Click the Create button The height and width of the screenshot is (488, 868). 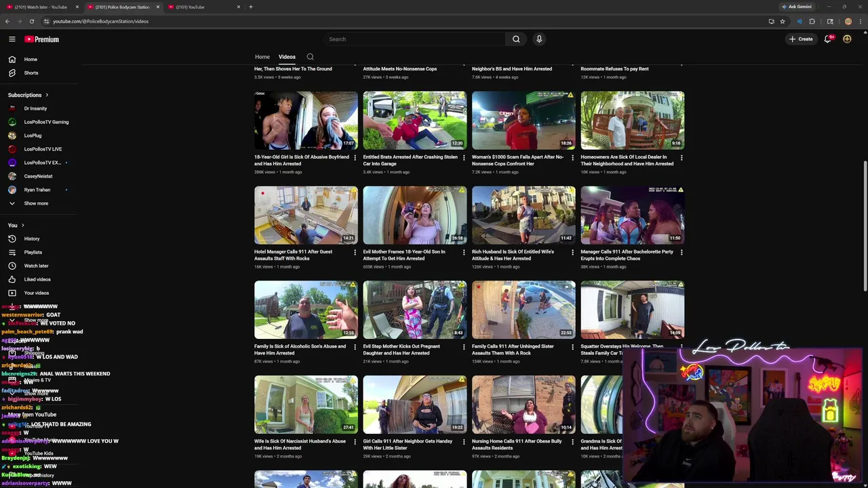801,39
